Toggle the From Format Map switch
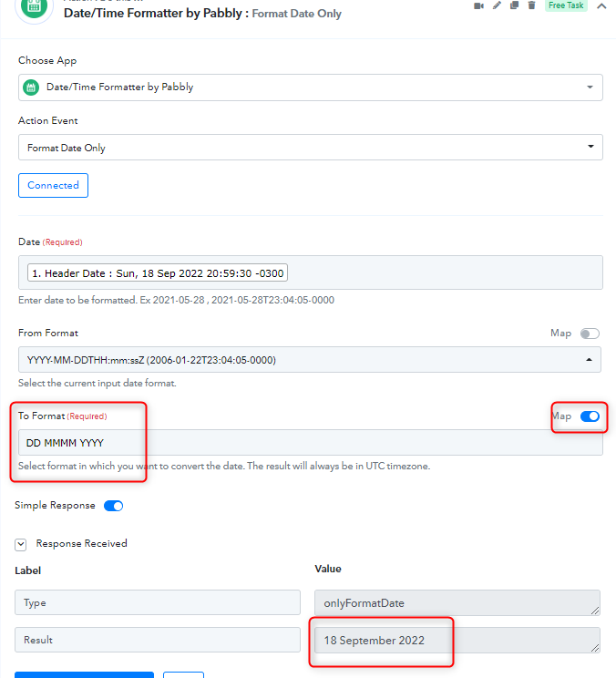Image resolution: width=616 pixels, height=678 pixels. click(x=590, y=334)
